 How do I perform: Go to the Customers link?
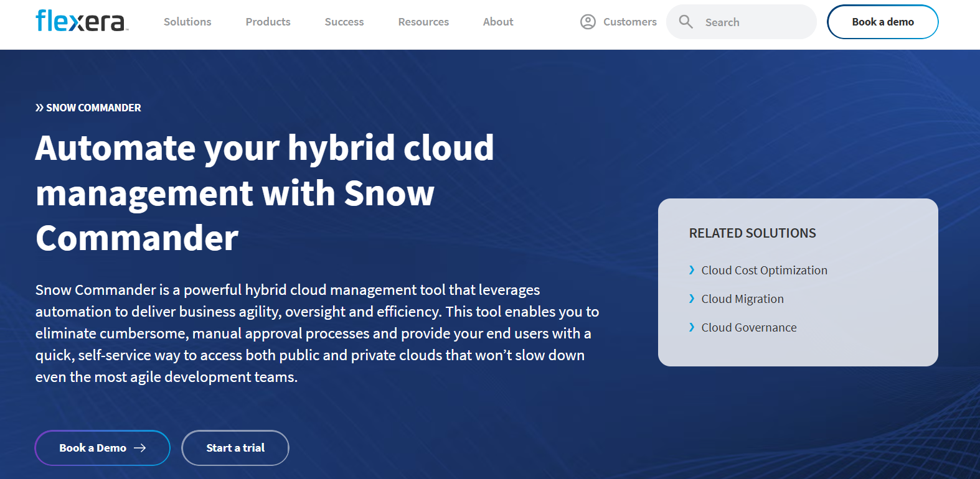[629, 22]
